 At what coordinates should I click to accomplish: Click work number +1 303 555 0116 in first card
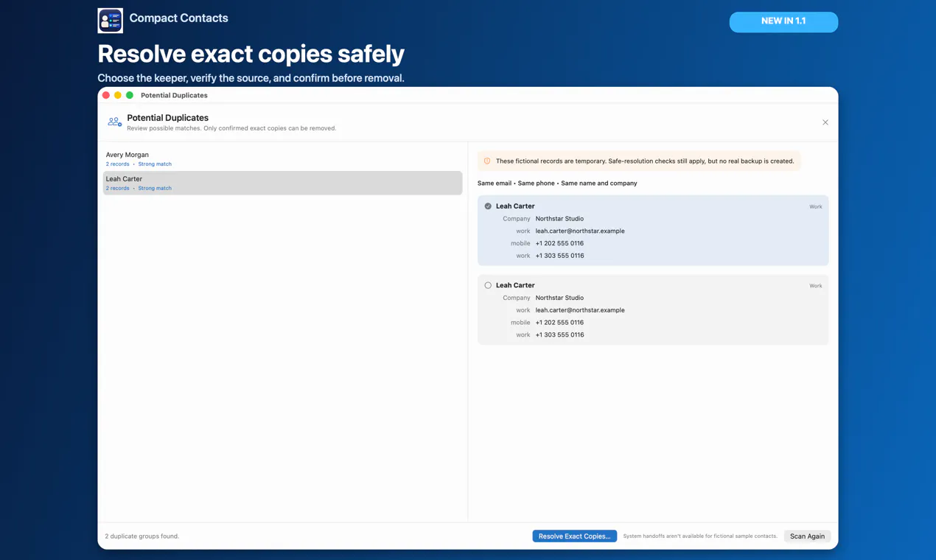coord(559,256)
